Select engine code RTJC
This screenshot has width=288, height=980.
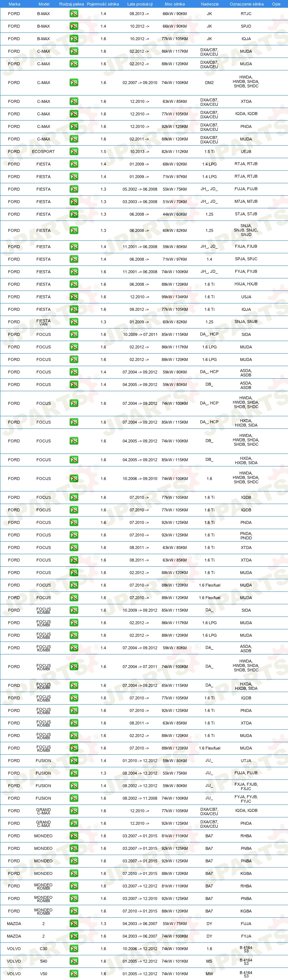point(246,14)
